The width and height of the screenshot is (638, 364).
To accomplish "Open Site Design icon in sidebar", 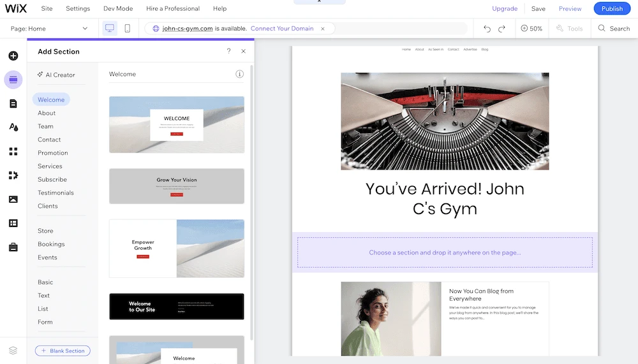I will click(x=13, y=127).
